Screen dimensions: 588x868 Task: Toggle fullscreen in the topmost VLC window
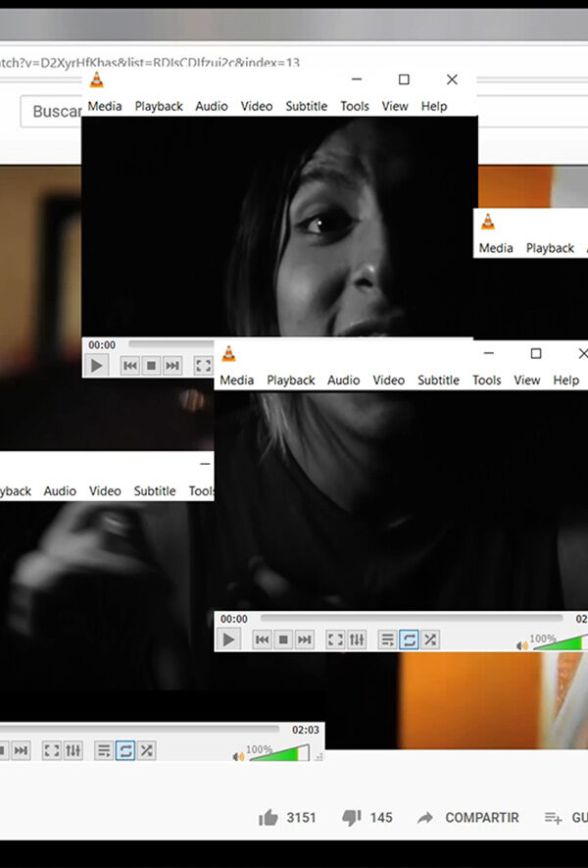tap(203, 366)
